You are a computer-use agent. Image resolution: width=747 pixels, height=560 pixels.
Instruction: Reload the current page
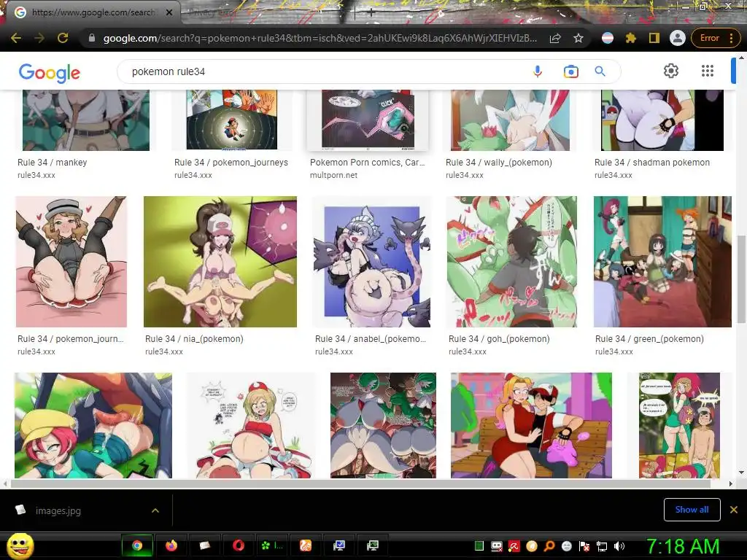point(63,38)
